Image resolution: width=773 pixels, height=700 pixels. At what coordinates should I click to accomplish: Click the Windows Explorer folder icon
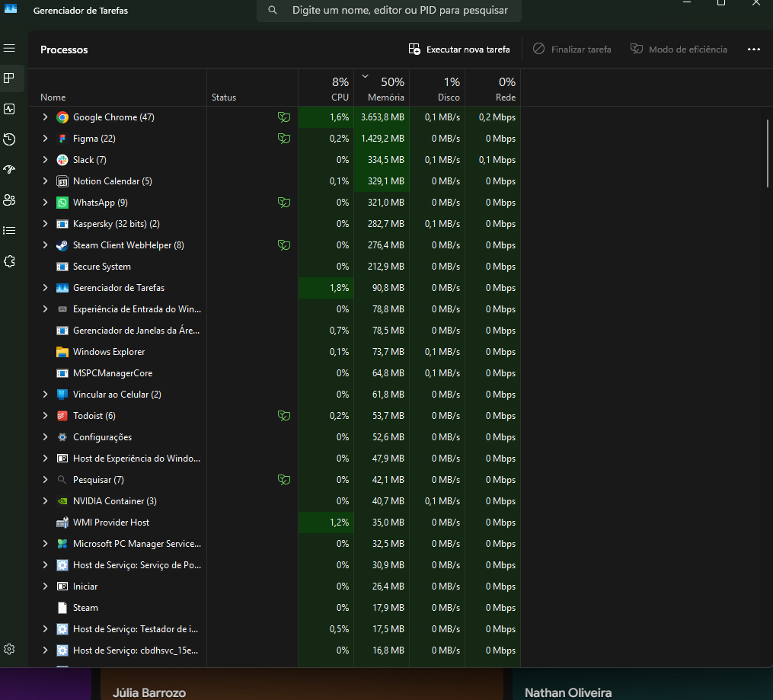(62, 352)
